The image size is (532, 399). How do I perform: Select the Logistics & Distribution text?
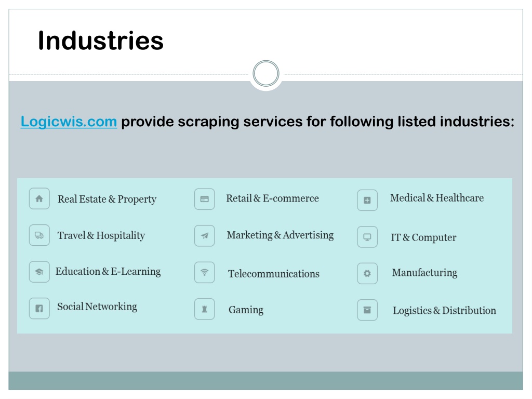tap(445, 311)
